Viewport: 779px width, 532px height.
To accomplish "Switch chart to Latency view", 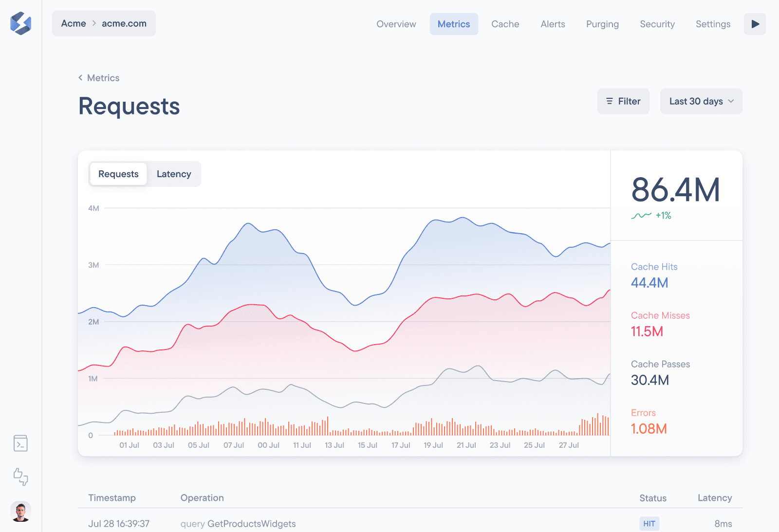I will coord(174,174).
